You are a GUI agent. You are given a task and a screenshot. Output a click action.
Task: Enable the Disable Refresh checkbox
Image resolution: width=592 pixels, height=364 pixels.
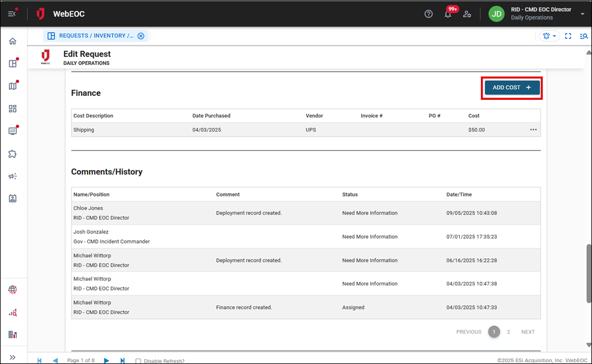point(138,360)
